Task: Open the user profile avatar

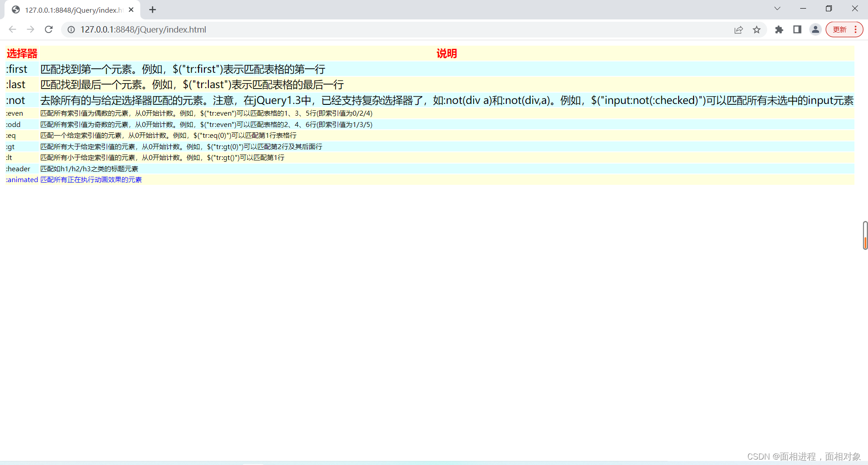Action: point(816,29)
